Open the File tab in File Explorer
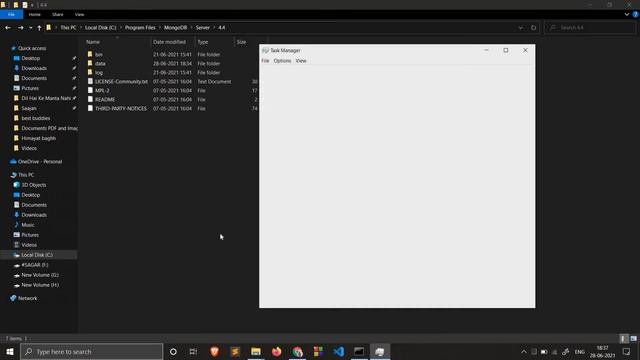Screen dimensions: 640x360 [11, 14]
